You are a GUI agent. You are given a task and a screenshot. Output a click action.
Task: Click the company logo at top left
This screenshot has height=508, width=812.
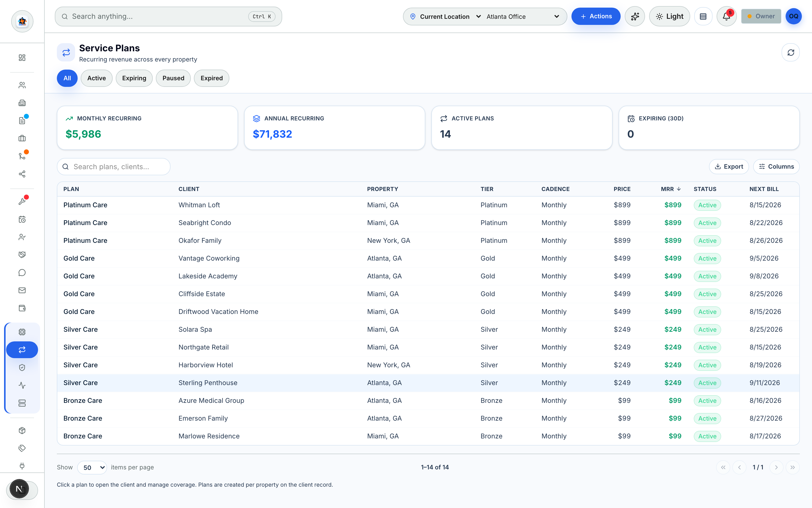point(22,21)
